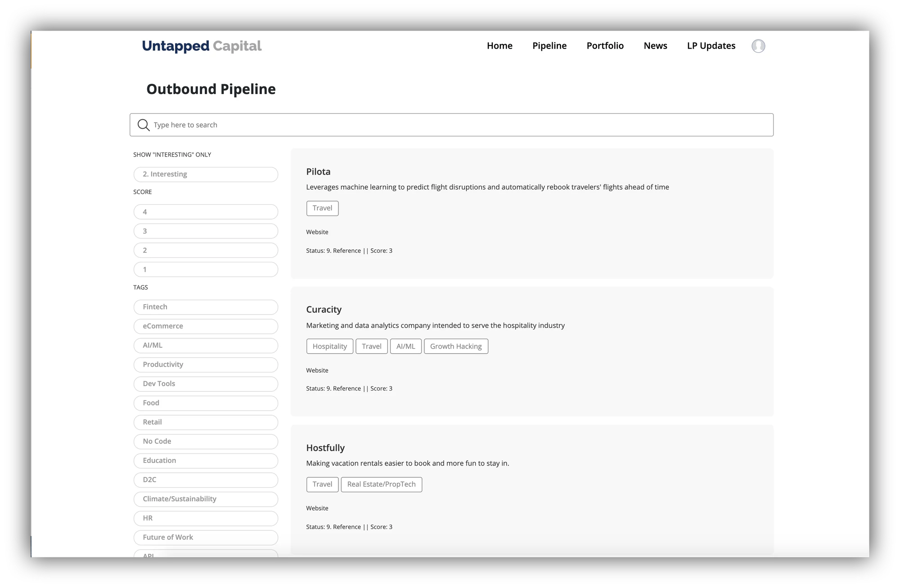Click the Travel tag on Hostfully card
Viewport: 900px width, 588px height.
(322, 485)
